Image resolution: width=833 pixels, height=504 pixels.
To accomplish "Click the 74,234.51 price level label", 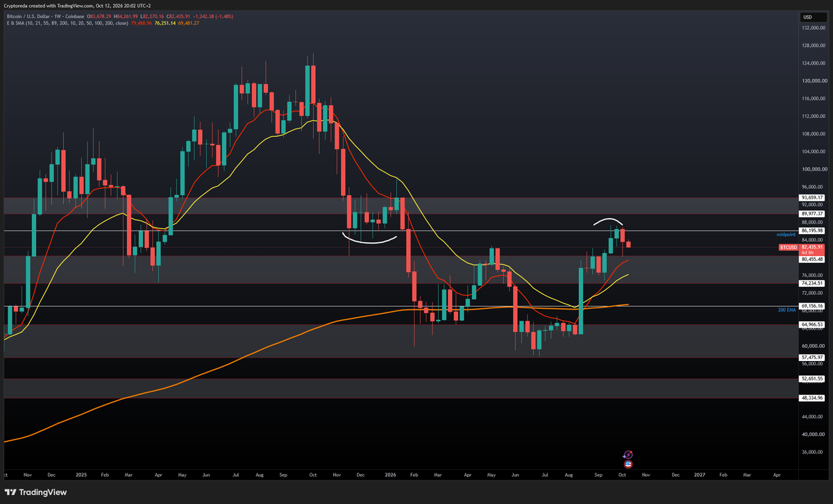I will 812,283.
